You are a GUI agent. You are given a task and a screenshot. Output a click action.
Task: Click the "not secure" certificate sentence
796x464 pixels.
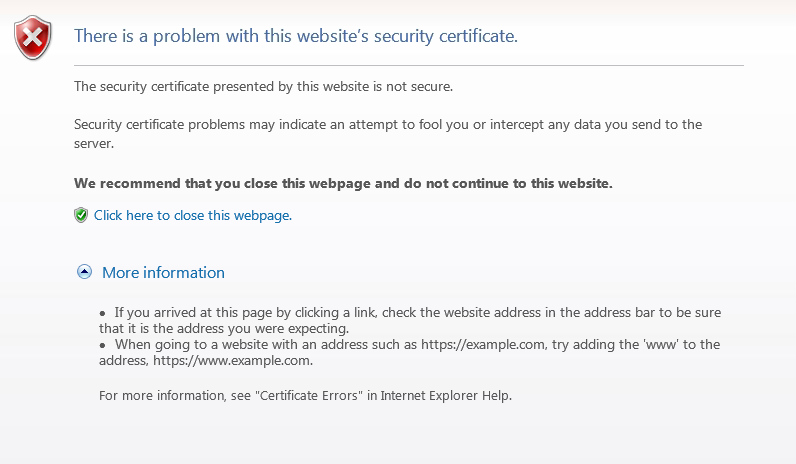(x=263, y=86)
